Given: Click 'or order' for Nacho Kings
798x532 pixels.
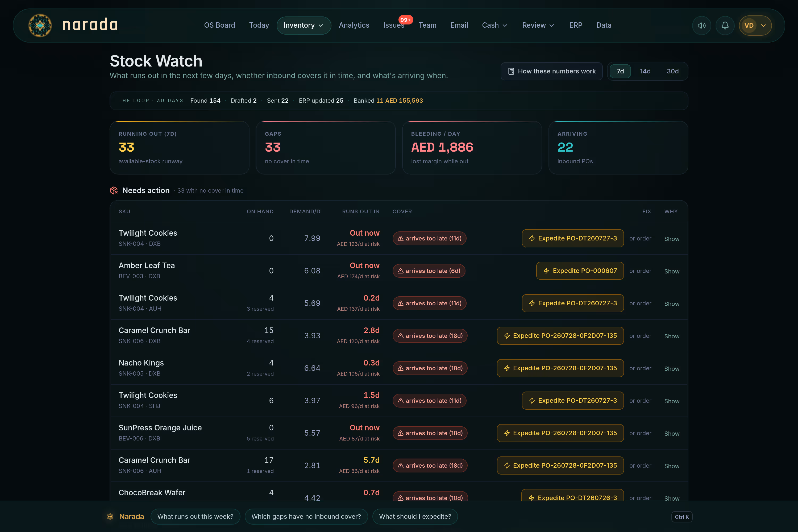Looking at the screenshot, I should [x=640, y=368].
